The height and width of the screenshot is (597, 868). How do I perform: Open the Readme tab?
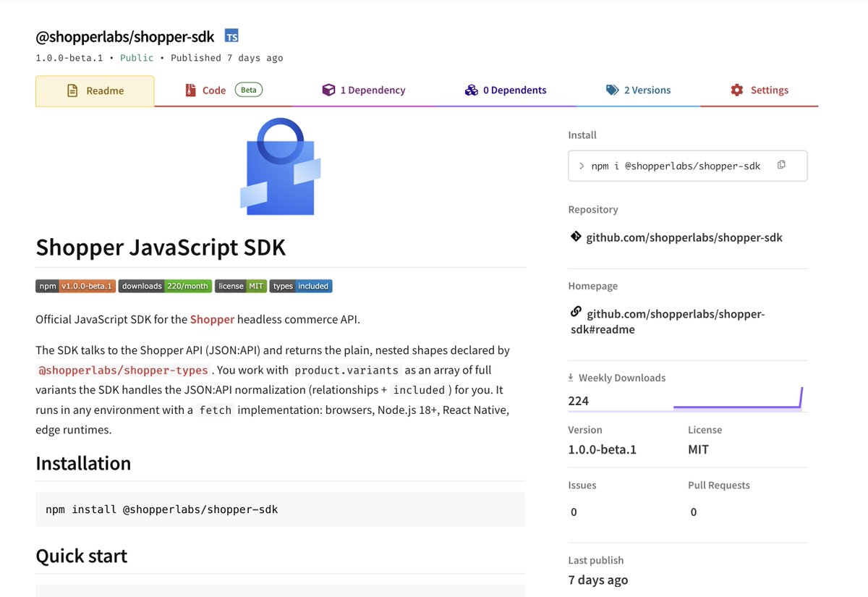95,91
